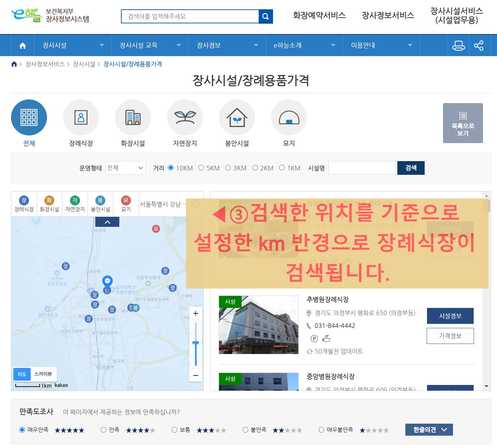Expand the e하늘소개 nav menu
This screenshot has width=497, height=448.
click(x=304, y=45)
